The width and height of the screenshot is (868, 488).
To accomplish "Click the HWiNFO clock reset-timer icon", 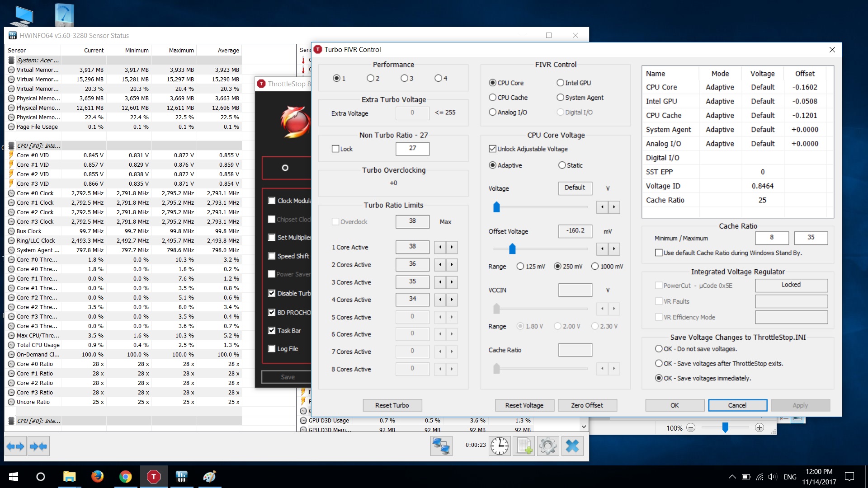I will coord(500,446).
